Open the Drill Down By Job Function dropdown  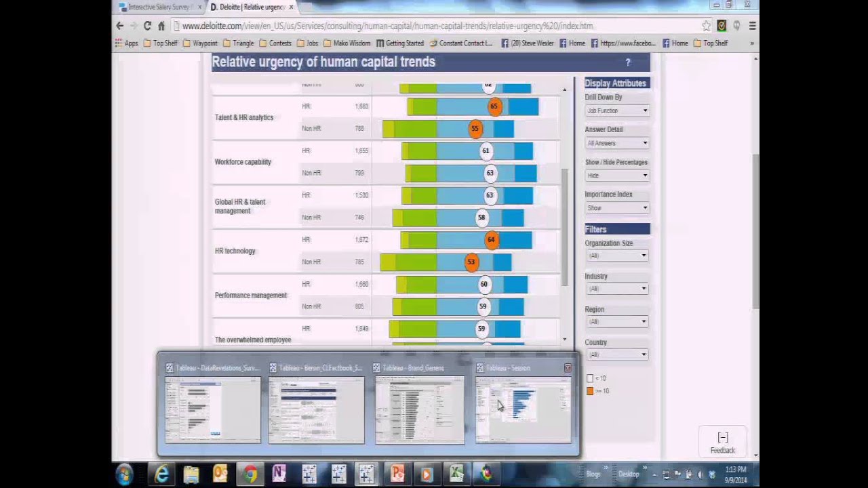[x=617, y=110]
